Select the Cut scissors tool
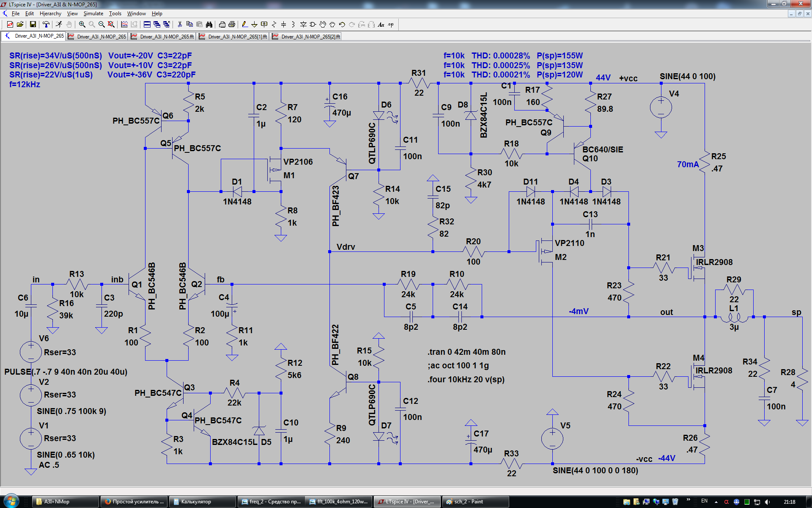The width and height of the screenshot is (812, 508). pyautogui.click(x=180, y=25)
